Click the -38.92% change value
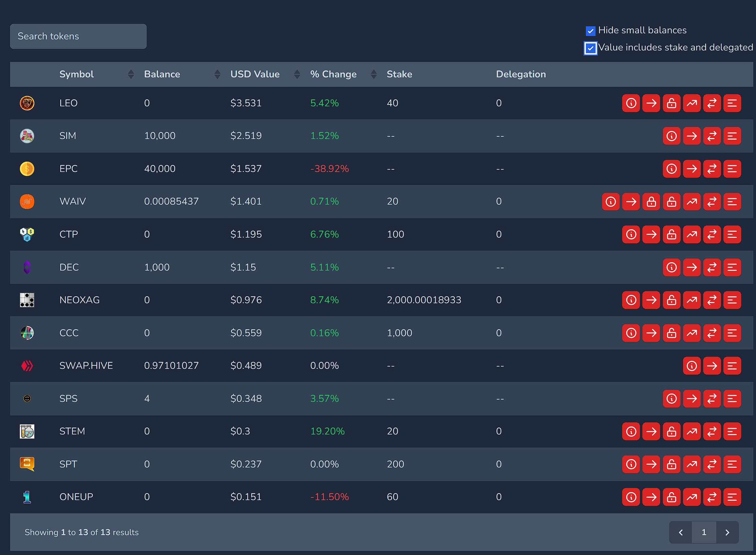Image resolution: width=756 pixels, height=555 pixels. (x=330, y=169)
